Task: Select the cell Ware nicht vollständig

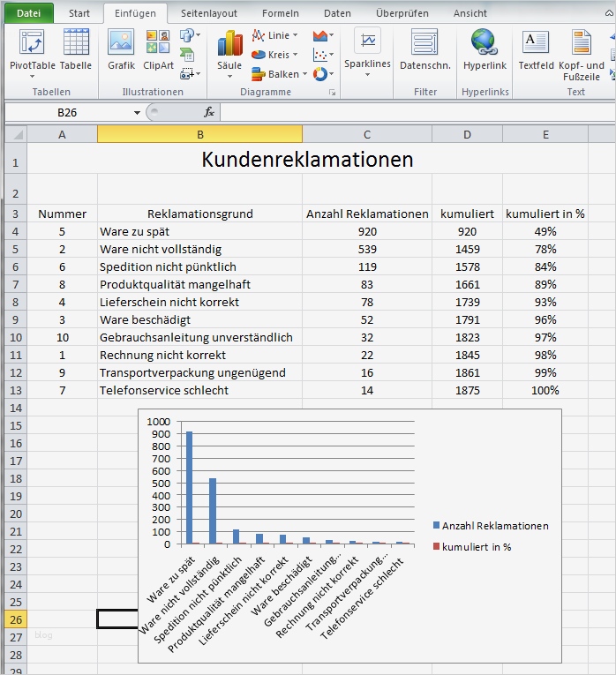Action: [x=199, y=249]
